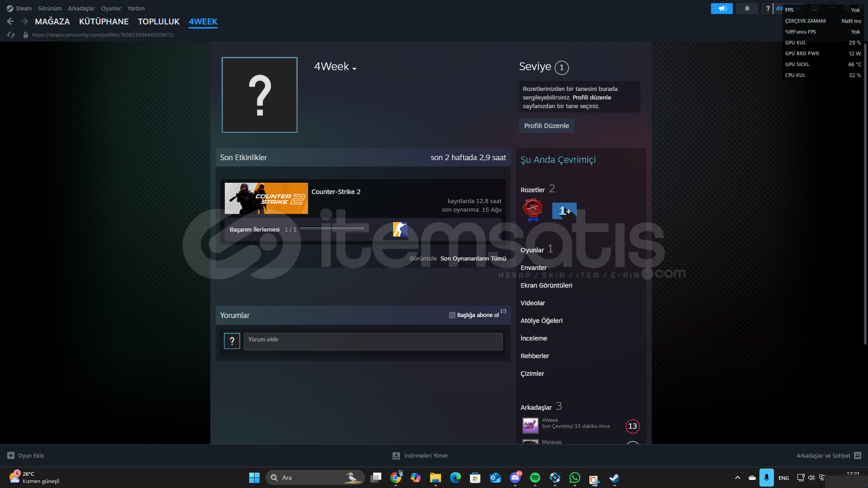Click the Steam logo in menu bar
This screenshot has height=488, width=868.
pyautogui.click(x=10, y=9)
